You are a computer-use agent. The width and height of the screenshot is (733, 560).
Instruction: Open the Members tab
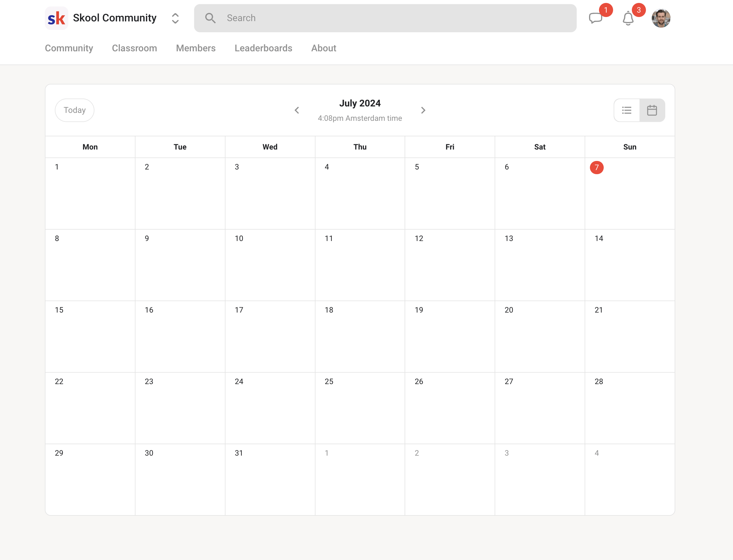[196, 48]
